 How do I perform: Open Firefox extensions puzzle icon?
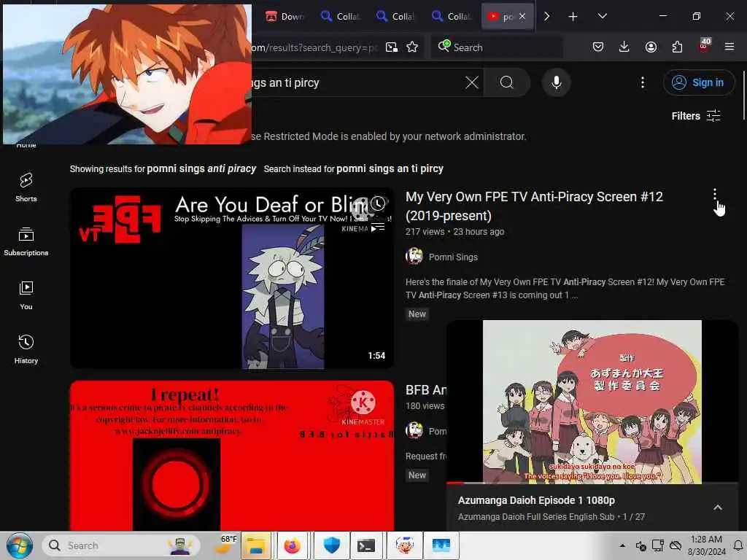tap(677, 47)
